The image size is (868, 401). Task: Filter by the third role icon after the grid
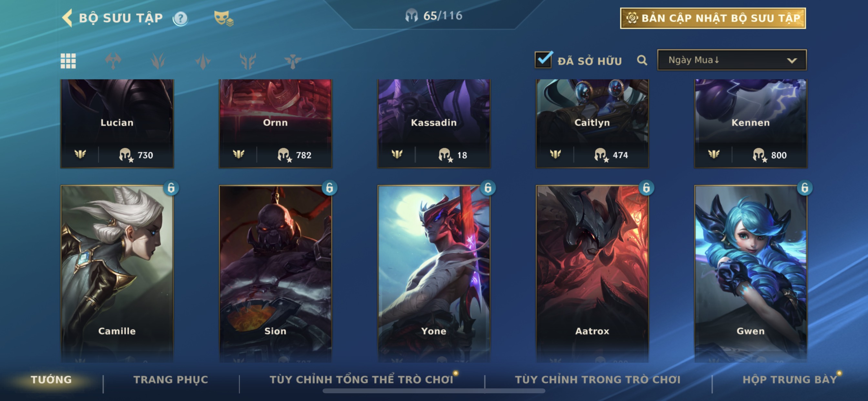click(x=203, y=61)
